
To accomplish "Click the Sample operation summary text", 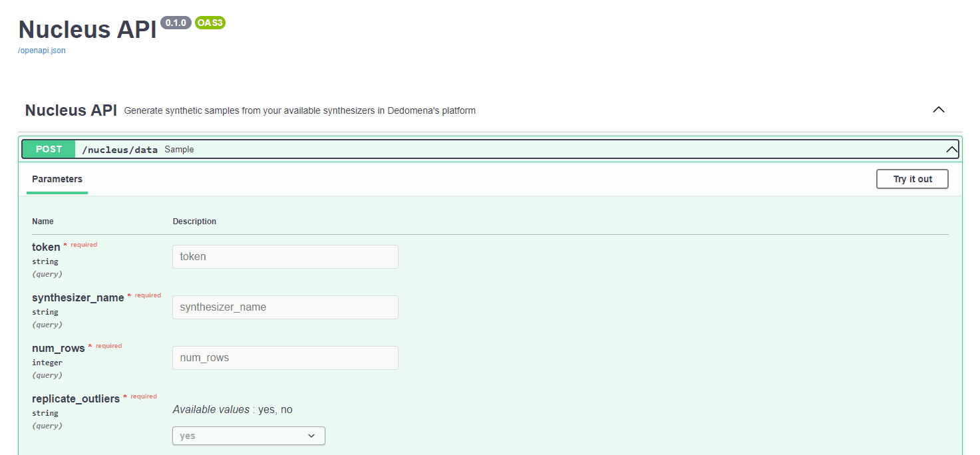I will [x=180, y=150].
